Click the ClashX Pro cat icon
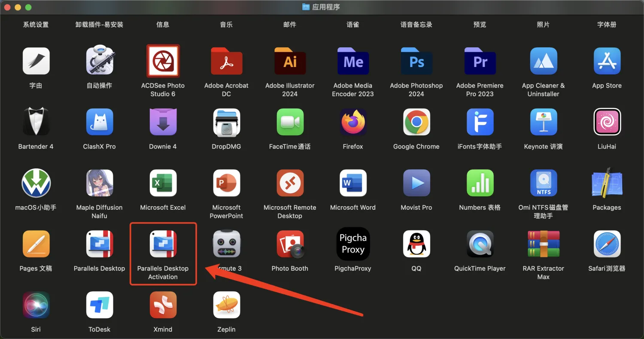644x339 pixels. [x=100, y=122]
